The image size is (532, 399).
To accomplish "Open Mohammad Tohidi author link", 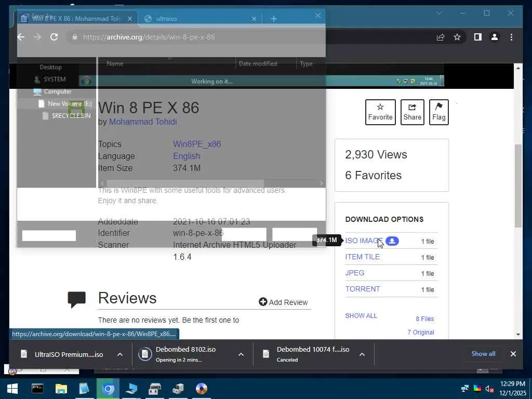I will pyautogui.click(x=143, y=122).
